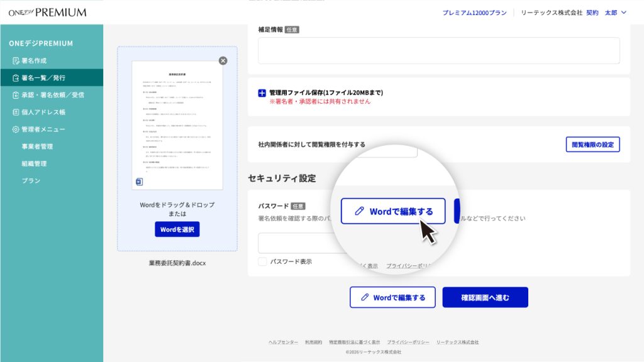Click the 管理者メニュー gear icon
644x362 pixels.
[x=16, y=129]
